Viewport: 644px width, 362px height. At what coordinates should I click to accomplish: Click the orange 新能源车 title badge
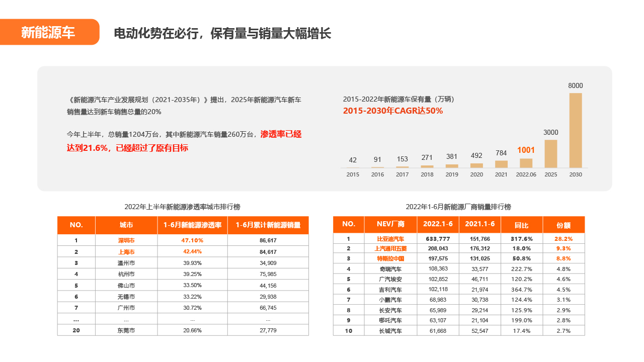(x=49, y=32)
